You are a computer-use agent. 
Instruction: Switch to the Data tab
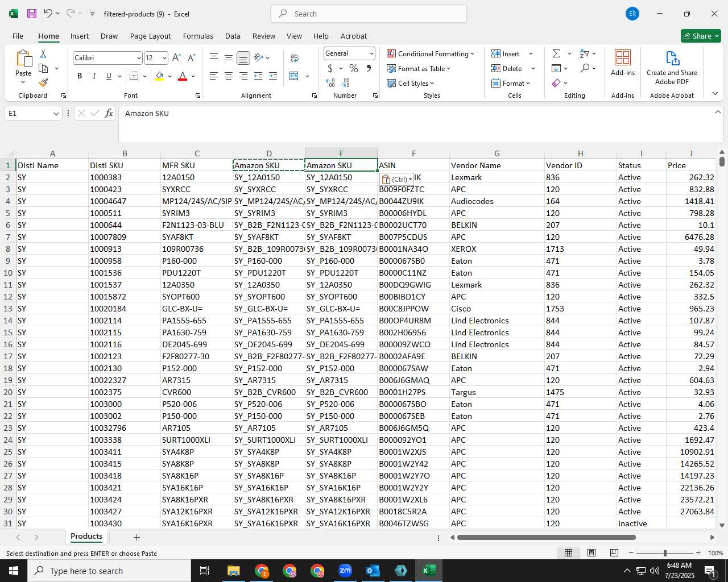pos(233,36)
